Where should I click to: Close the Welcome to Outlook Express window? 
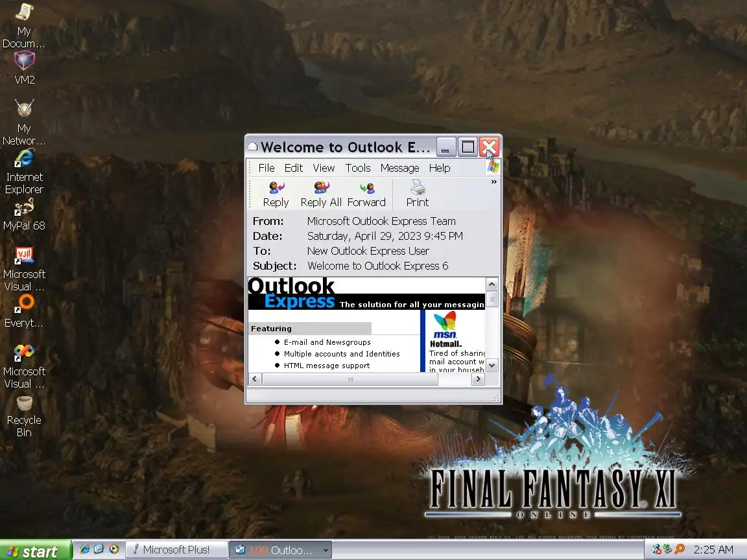(x=490, y=147)
